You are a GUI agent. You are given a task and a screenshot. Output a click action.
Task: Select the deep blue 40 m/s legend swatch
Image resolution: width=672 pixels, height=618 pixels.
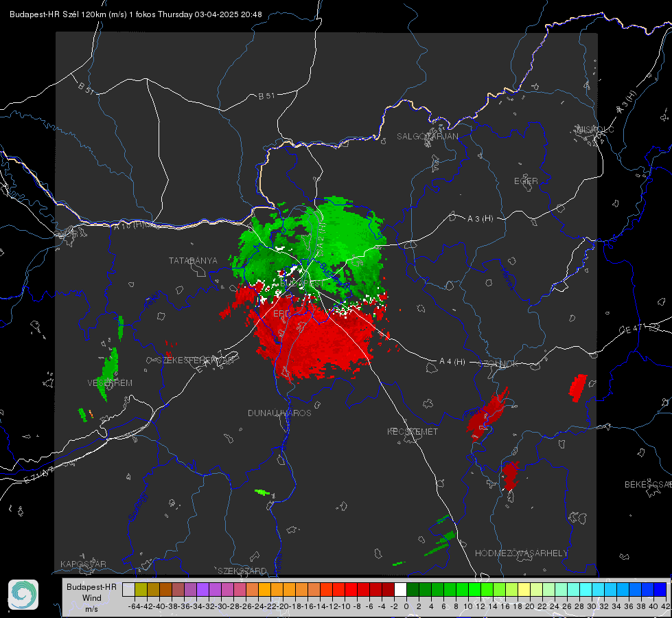coord(660,589)
